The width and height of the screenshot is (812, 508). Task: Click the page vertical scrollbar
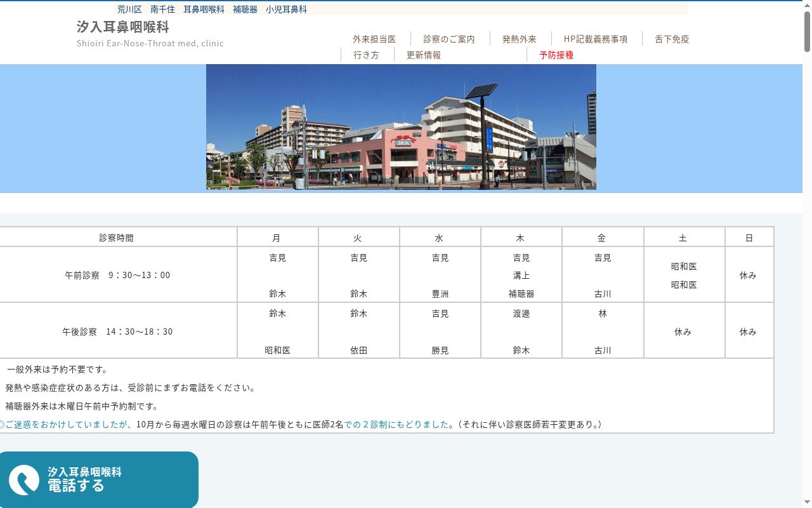pyautogui.click(x=807, y=254)
